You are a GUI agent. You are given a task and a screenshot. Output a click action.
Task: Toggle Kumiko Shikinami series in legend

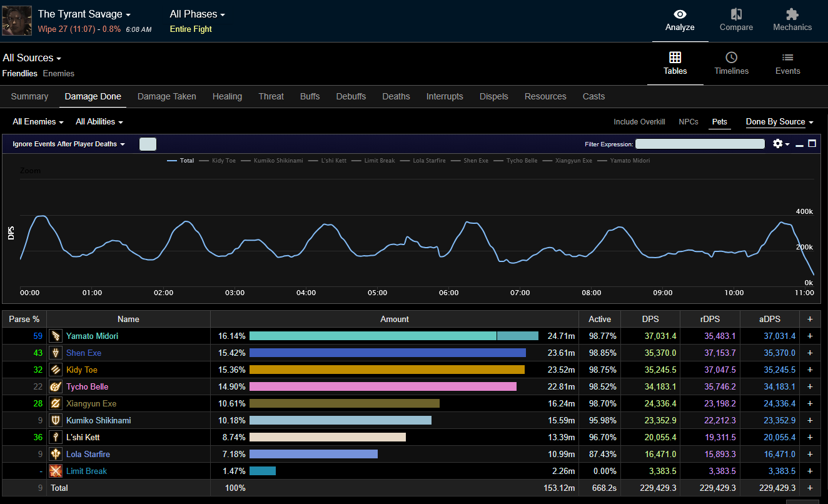tap(271, 161)
